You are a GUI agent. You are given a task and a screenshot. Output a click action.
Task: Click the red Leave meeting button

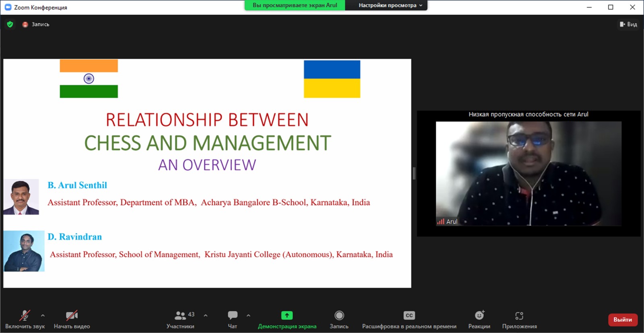[622, 320]
